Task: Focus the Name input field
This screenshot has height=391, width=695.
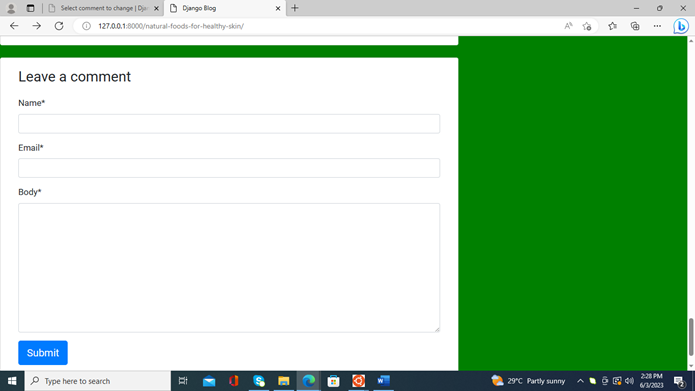Action: (229, 124)
